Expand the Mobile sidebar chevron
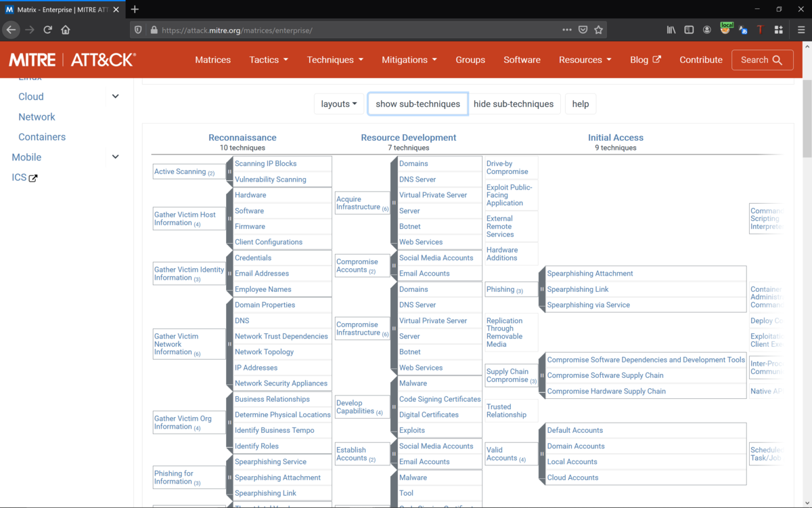 115,156
